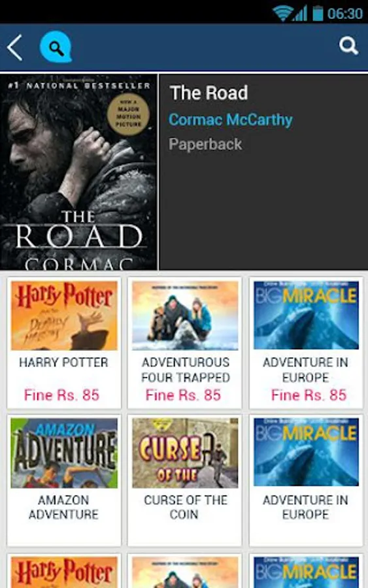Open The Road book cover image

pos(79,172)
